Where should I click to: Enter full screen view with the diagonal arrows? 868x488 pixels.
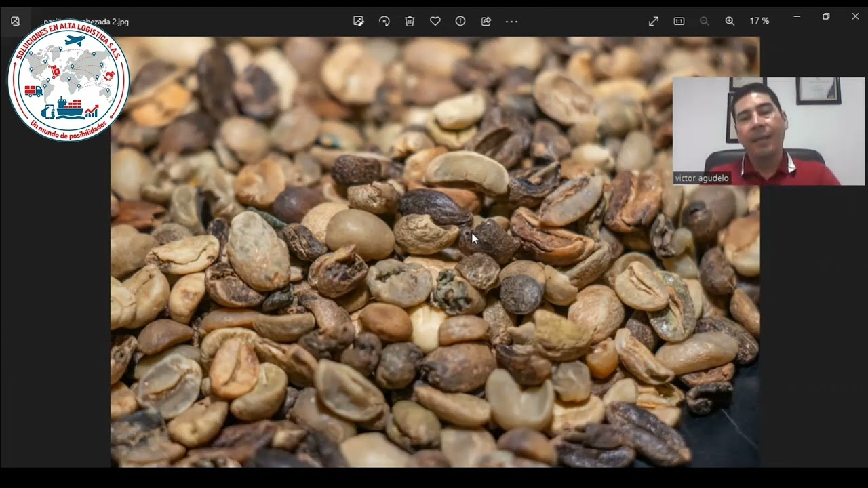654,21
